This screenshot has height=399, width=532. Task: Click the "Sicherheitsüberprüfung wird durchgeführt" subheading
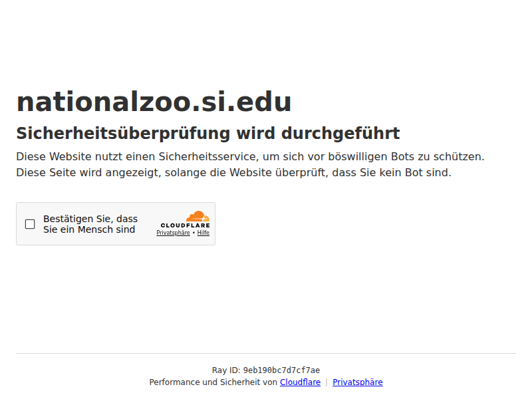[207, 133]
